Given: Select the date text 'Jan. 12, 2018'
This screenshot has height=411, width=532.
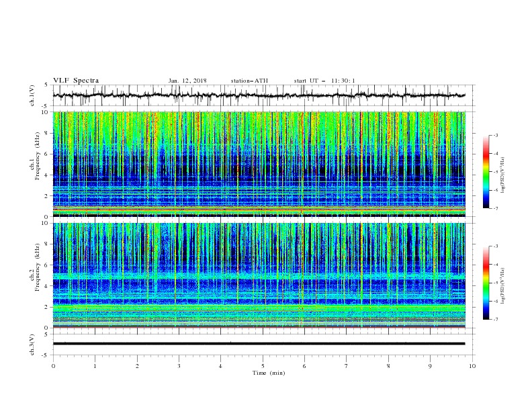Looking at the screenshot, I should (187, 81).
